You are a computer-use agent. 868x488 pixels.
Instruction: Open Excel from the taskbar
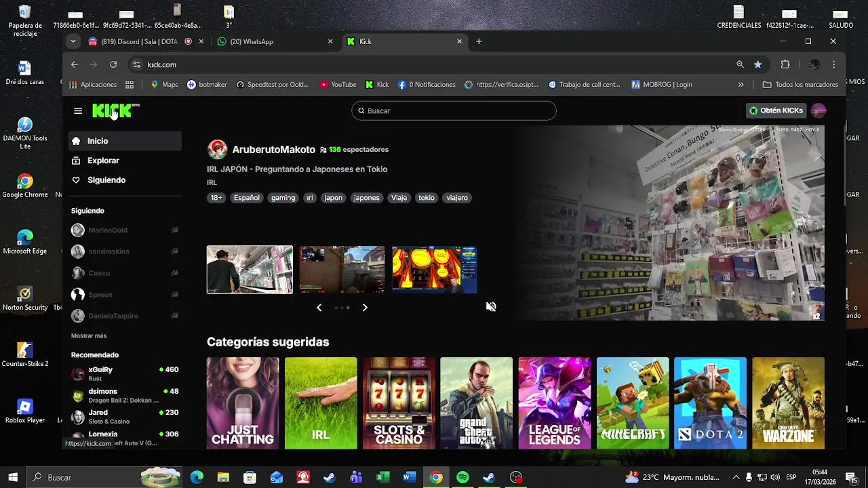click(x=382, y=477)
